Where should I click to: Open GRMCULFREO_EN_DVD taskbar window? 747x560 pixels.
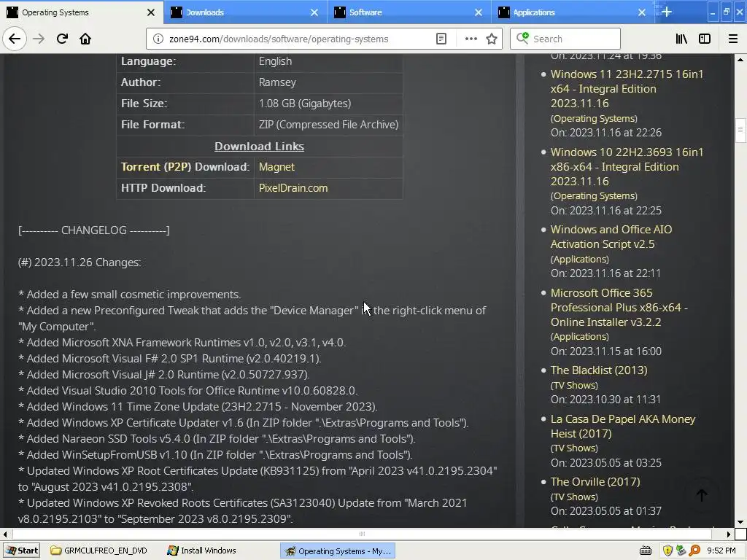[99, 551]
